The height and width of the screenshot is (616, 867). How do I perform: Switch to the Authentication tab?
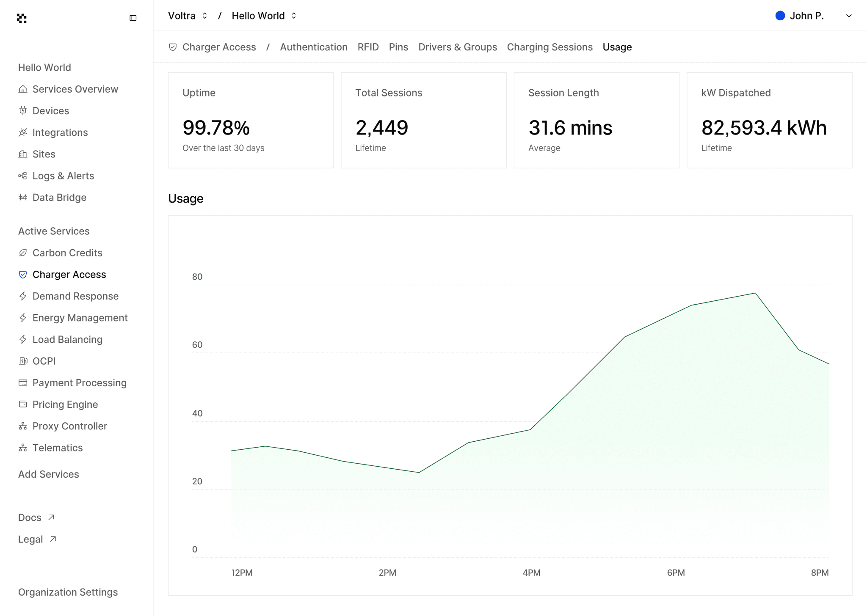[x=314, y=47]
